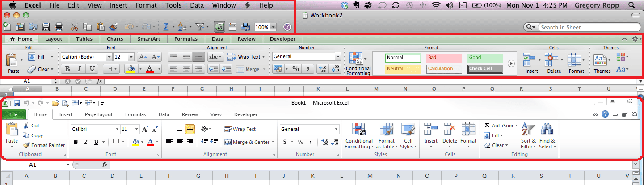Toggle the Formula Builder fx toolbar button
644x185 pixels.
(x=219, y=27)
